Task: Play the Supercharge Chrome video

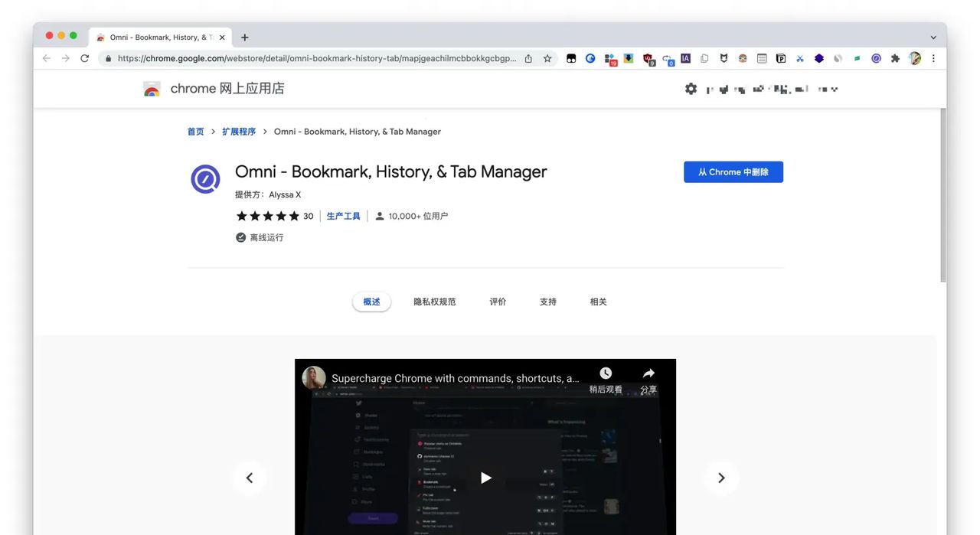Action: 485,478
